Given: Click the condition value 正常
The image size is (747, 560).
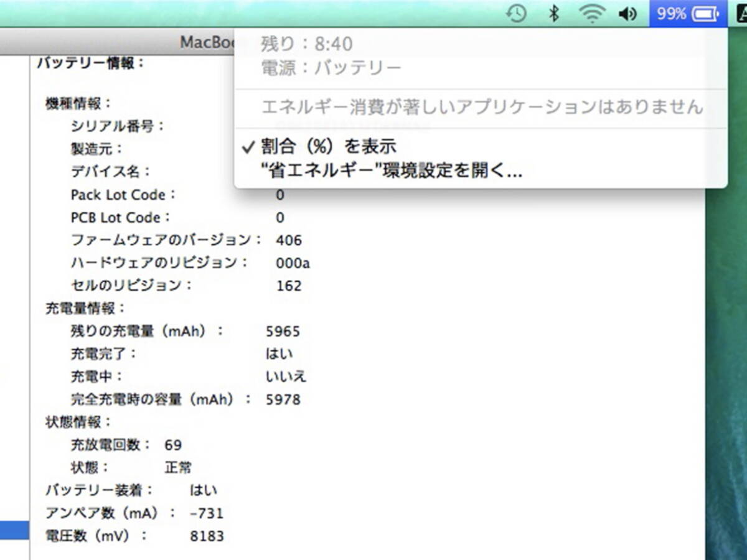Looking at the screenshot, I should click(x=178, y=467).
